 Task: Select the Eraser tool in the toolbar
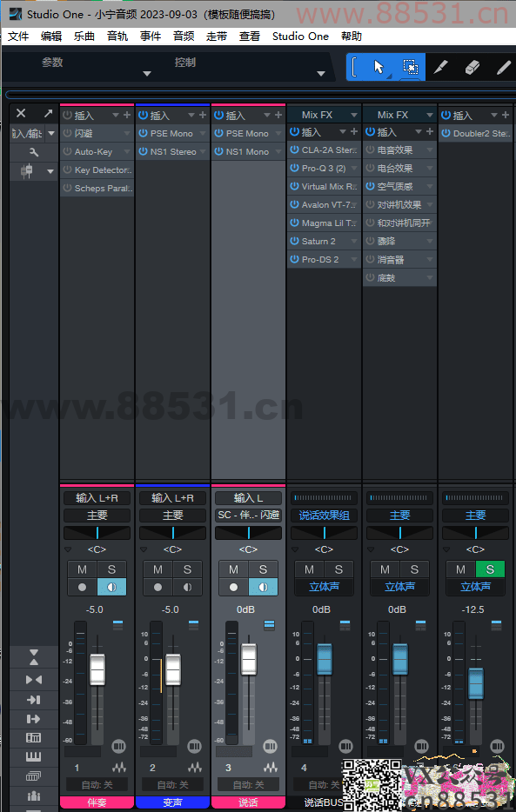(x=472, y=67)
